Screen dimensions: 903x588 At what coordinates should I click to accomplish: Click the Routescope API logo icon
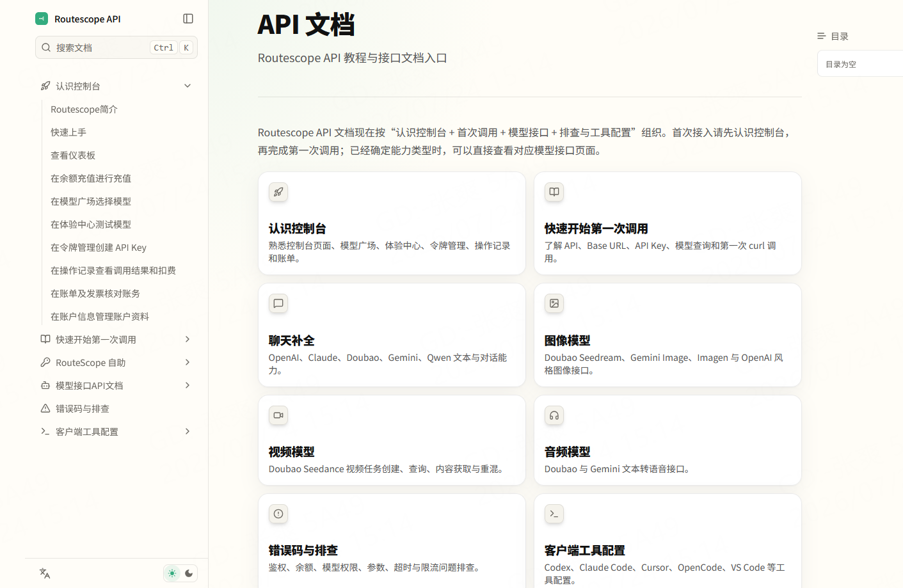pos(42,19)
